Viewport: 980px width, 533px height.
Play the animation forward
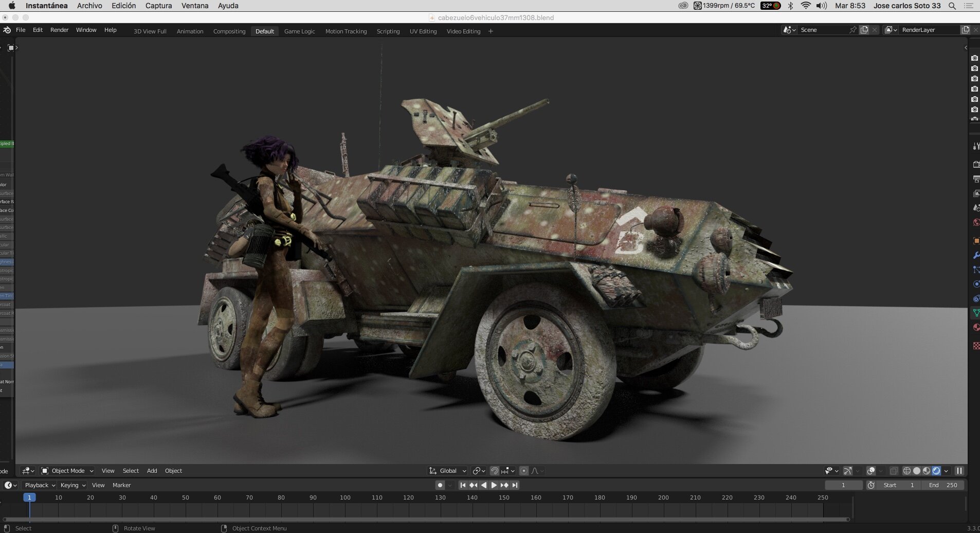tap(494, 485)
